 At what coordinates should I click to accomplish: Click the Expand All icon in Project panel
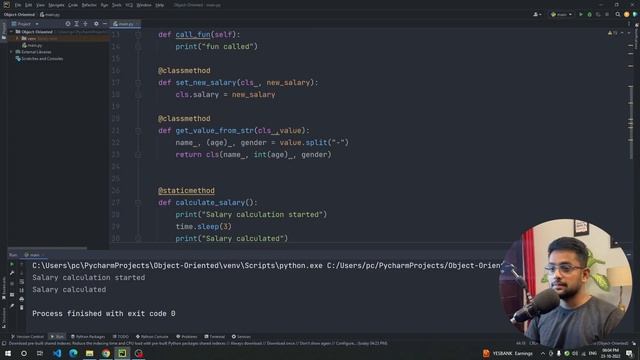coord(76,24)
